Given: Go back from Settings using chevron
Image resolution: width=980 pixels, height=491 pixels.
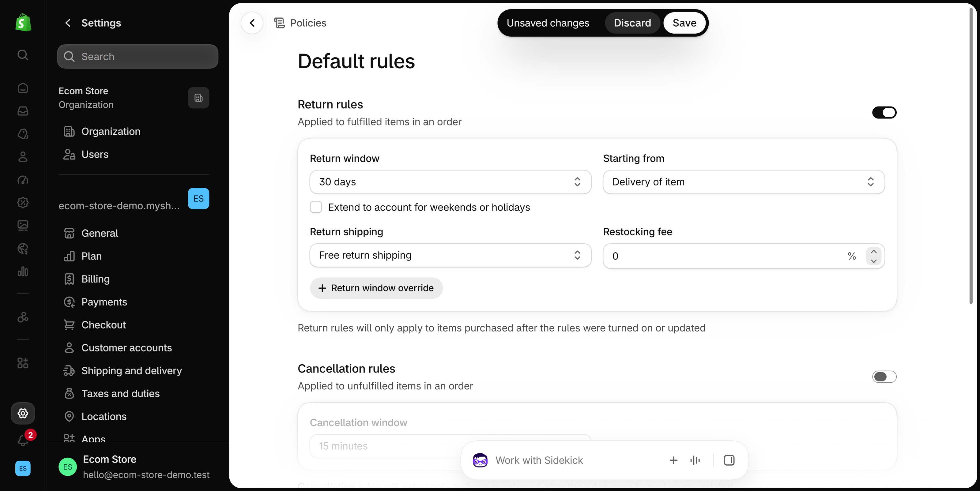Looking at the screenshot, I should click(68, 23).
